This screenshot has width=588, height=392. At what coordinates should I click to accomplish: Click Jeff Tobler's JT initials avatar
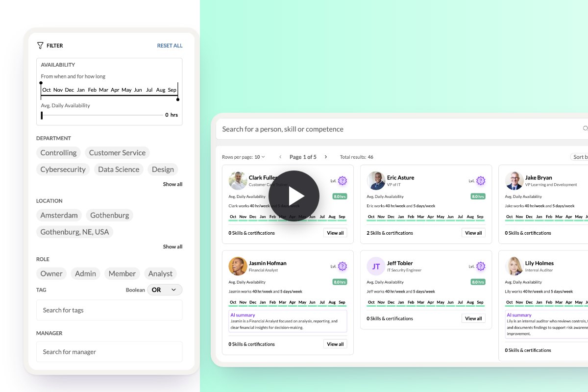pos(376,266)
